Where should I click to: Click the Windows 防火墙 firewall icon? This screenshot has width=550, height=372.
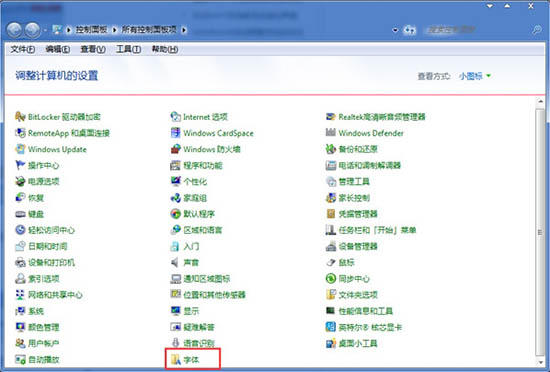(175, 149)
